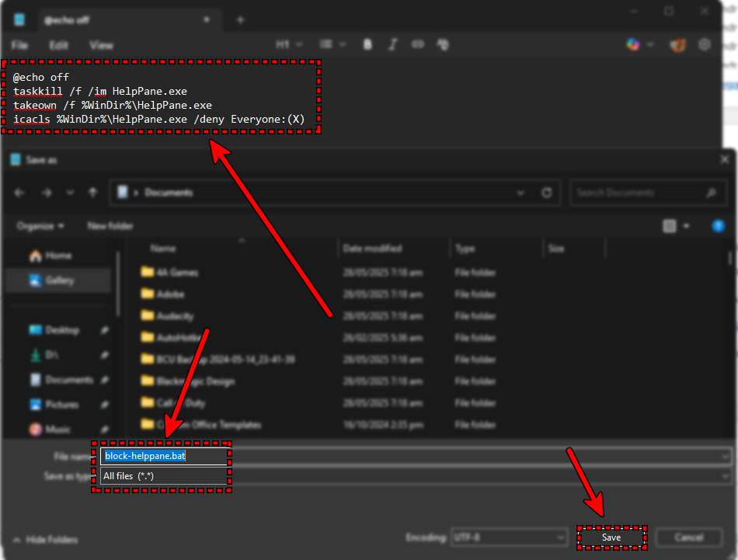This screenshot has width=738, height=560.
Task: Navigate back in the Save As dialog
Action: pos(19,193)
